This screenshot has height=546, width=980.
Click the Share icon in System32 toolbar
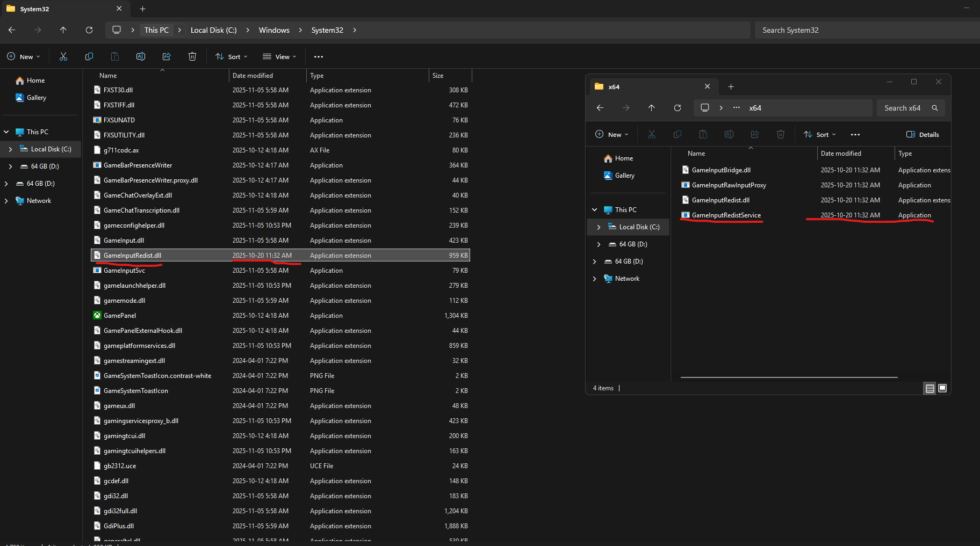[167, 56]
